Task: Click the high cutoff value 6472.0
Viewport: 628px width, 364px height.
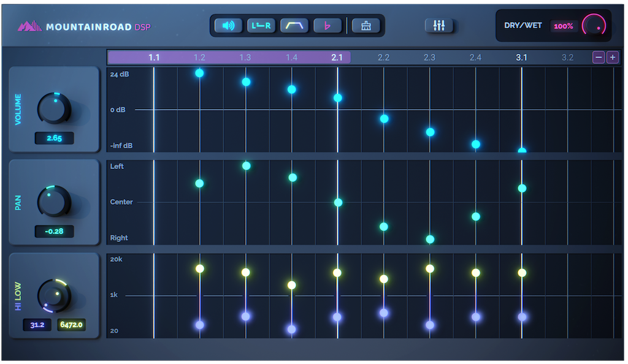Action: [x=71, y=325]
